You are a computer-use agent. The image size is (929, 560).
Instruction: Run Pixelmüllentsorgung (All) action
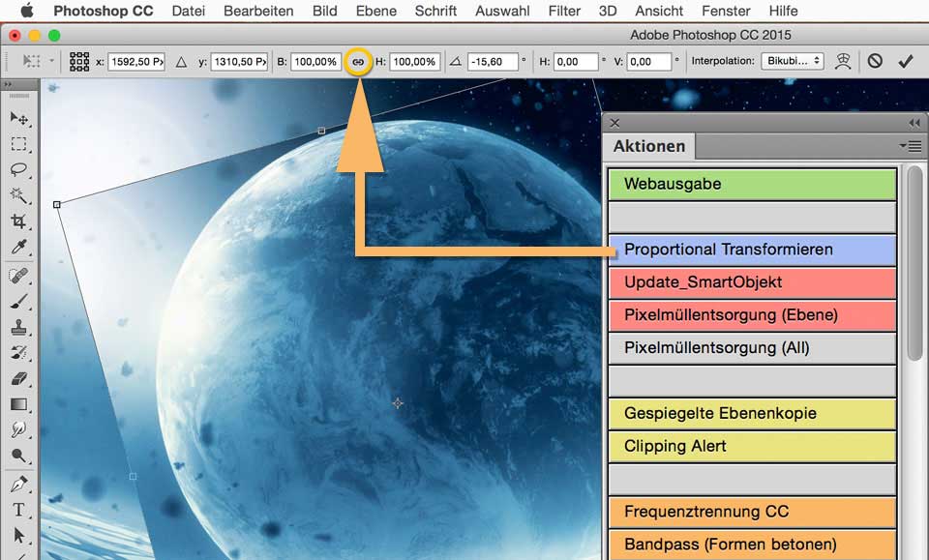tap(752, 348)
